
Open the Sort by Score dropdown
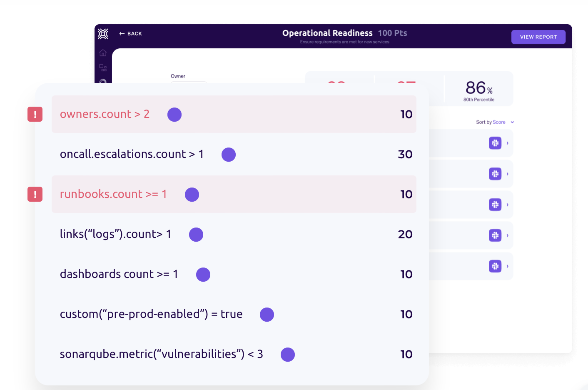[495, 122]
